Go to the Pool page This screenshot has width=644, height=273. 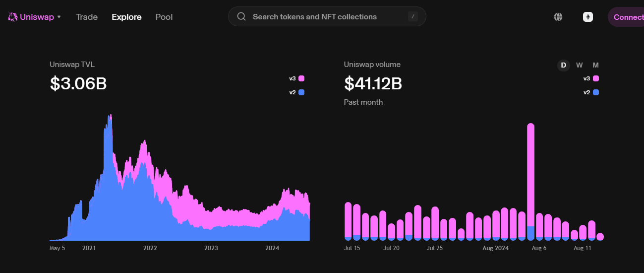[x=164, y=17]
